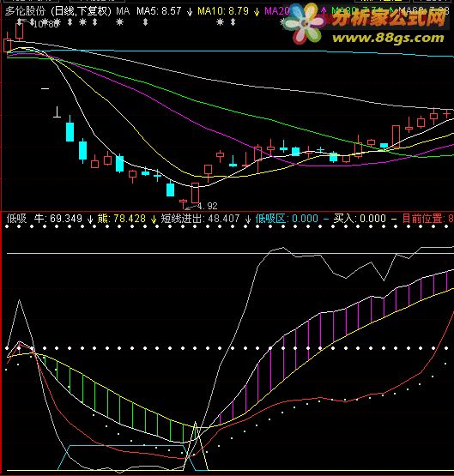This screenshot has width=454, height=476.
Task: Click the 低吸区: 0.000 readout
Action: click(287, 218)
